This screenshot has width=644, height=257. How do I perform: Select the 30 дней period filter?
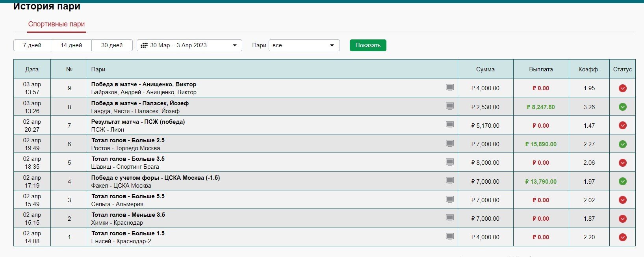(112, 45)
